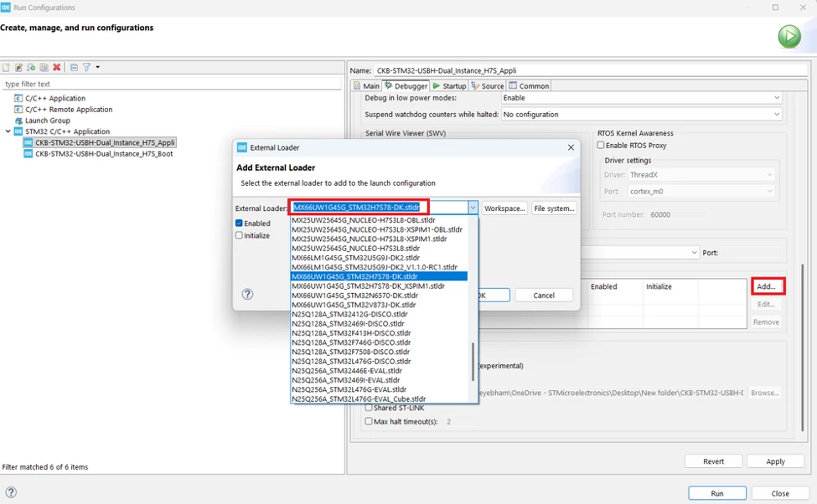Image resolution: width=817 pixels, height=504 pixels.
Task: Switch to the Common tab
Action: pos(529,86)
